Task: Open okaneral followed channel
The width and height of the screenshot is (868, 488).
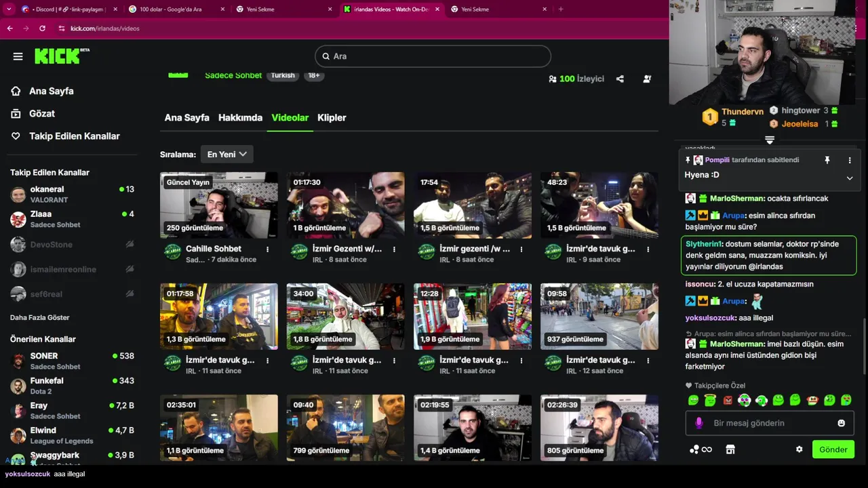Action: pos(73,195)
